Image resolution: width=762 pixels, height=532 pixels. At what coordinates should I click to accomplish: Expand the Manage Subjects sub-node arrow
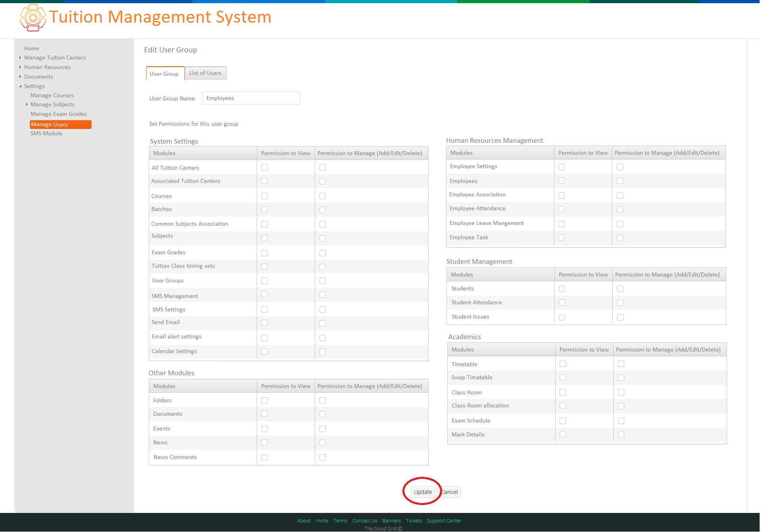pyautogui.click(x=27, y=105)
